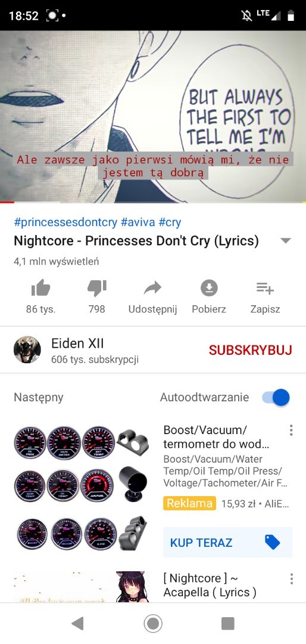Open the #princessesdontcry hashtag

point(65,222)
